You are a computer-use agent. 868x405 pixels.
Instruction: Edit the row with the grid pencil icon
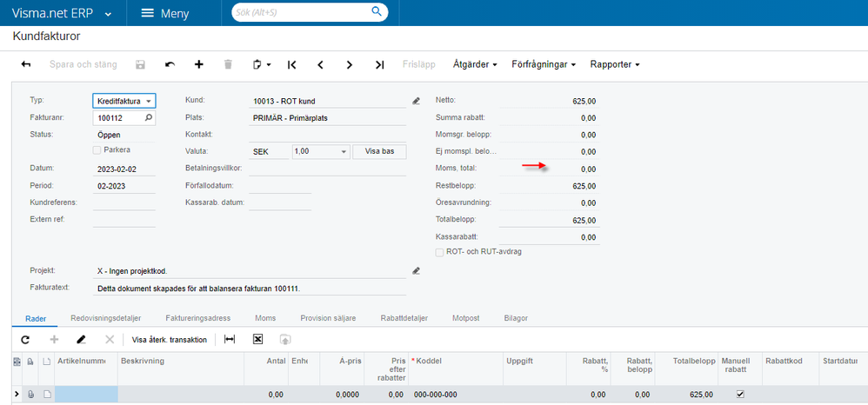pos(82,340)
